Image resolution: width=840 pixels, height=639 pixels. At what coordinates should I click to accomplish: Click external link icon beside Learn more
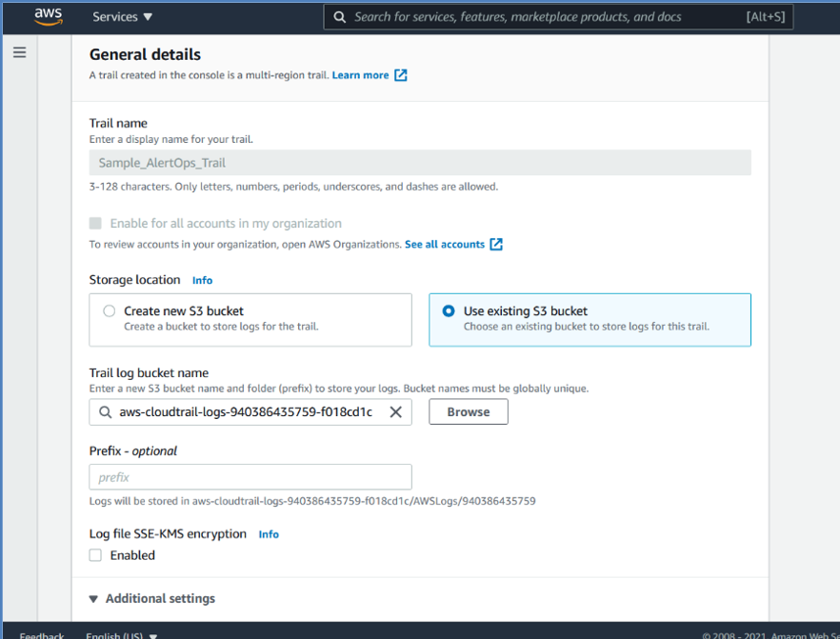coord(401,75)
